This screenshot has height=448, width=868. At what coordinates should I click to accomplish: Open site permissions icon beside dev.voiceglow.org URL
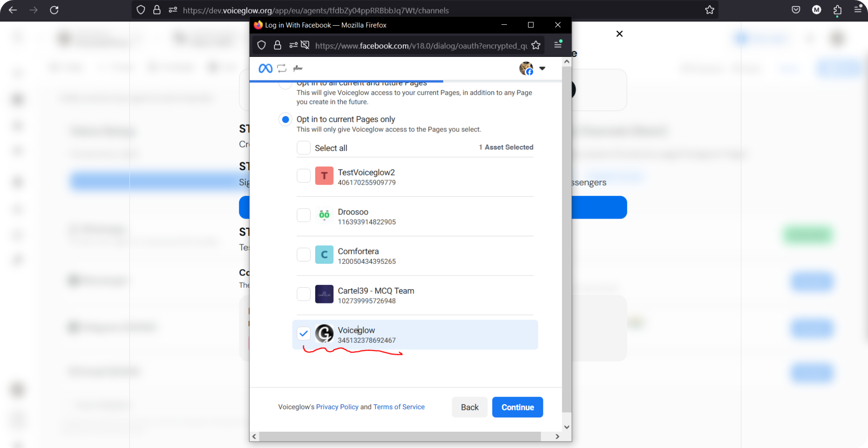click(x=173, y=10)
